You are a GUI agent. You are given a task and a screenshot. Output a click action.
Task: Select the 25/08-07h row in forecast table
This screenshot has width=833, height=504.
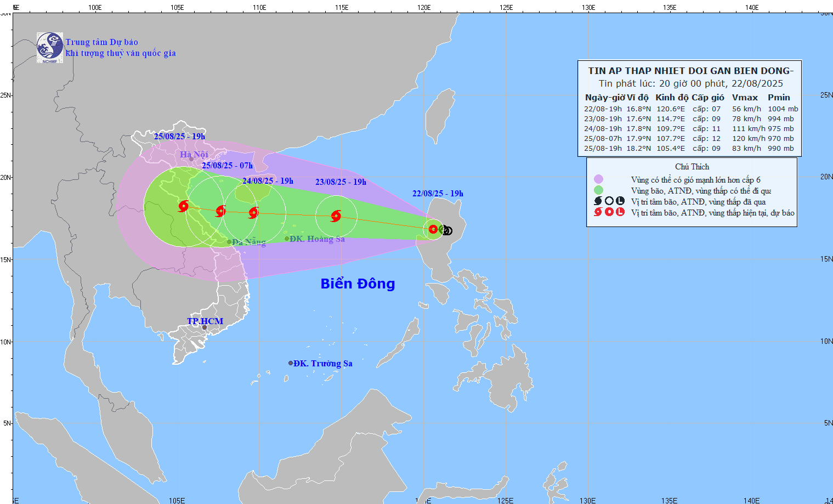[689, 139]
